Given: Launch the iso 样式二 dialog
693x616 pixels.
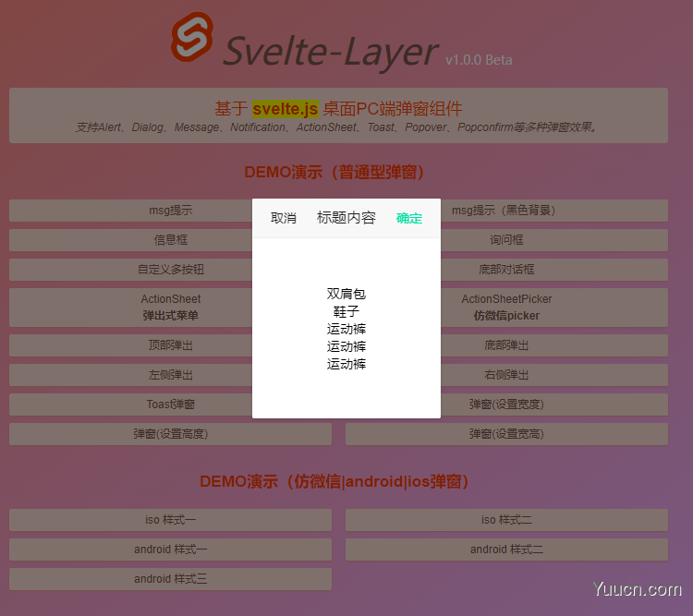Looking at the screenshot, I should [x=506, y=520].
